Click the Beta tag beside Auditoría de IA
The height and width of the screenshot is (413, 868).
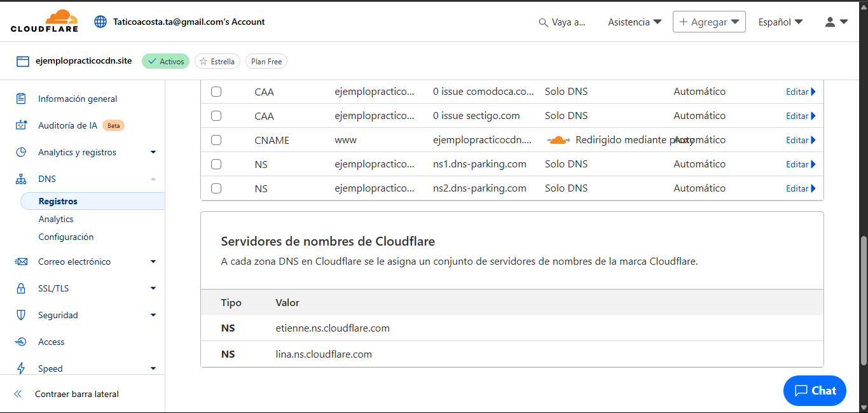coord(113,125)
